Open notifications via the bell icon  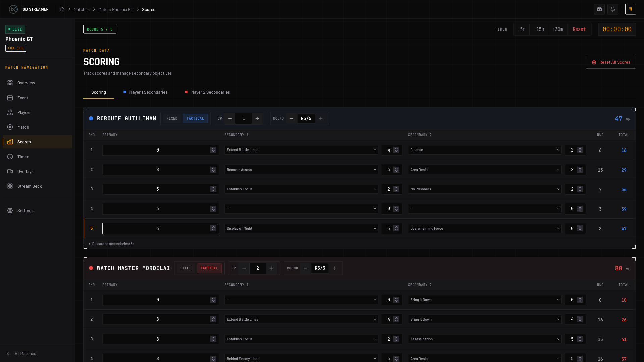(x=613, y=9)
